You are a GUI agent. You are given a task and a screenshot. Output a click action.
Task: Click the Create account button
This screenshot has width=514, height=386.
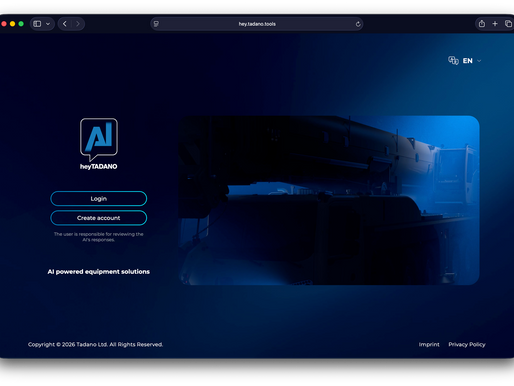[x=99, y=218]
